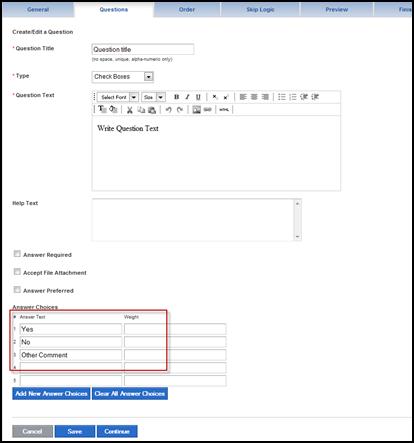Go to the Preview tab
This screenshot has width=414, height=443.
tap(337, 10)
